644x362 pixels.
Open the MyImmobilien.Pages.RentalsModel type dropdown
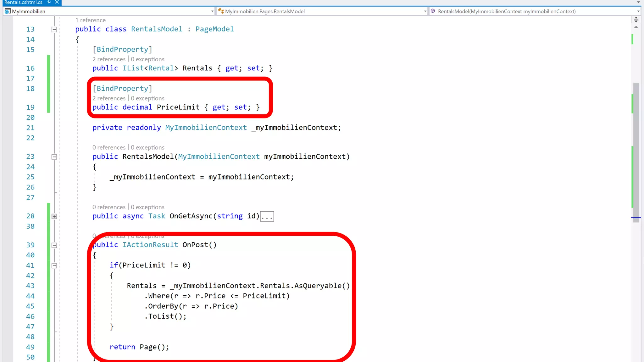(x=425, y=11)
